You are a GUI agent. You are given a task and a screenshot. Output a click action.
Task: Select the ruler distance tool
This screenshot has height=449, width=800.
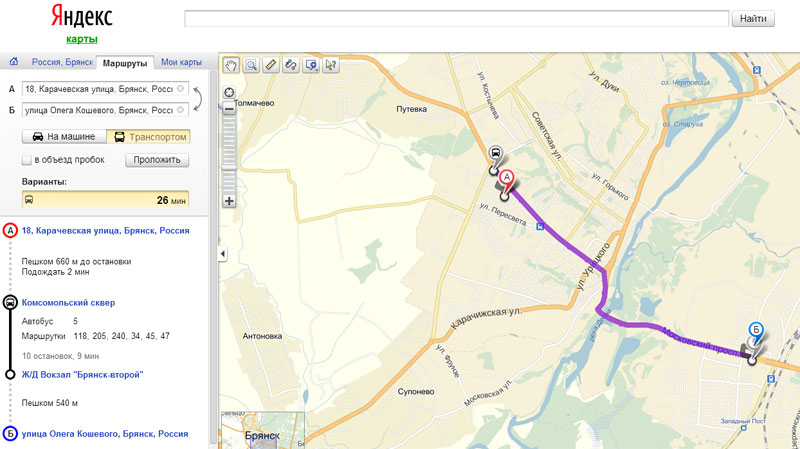click(271, 65)
